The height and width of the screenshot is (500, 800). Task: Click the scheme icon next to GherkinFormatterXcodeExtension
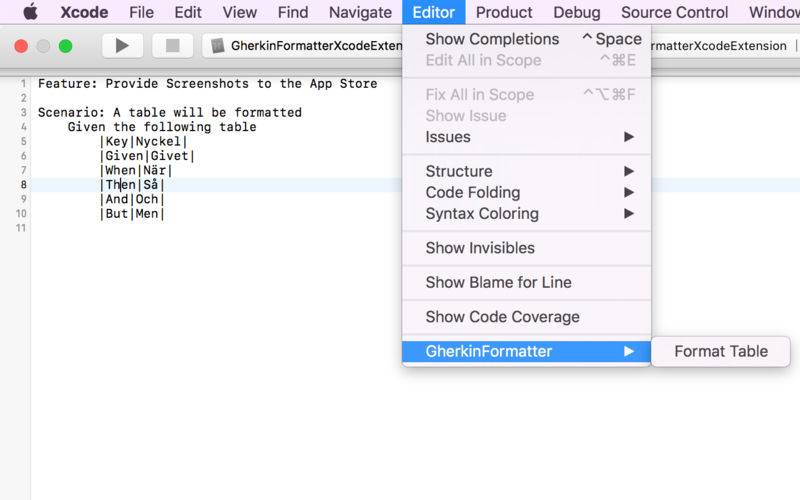point(218,46)
